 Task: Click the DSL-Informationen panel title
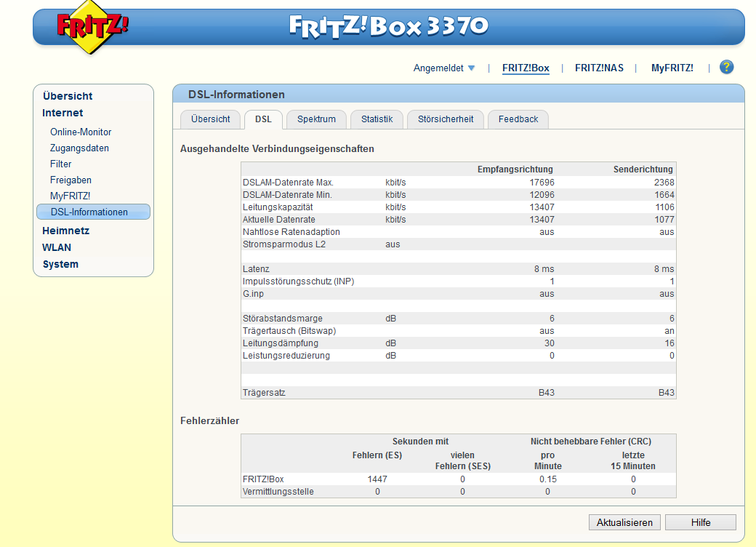pos(236,95)
